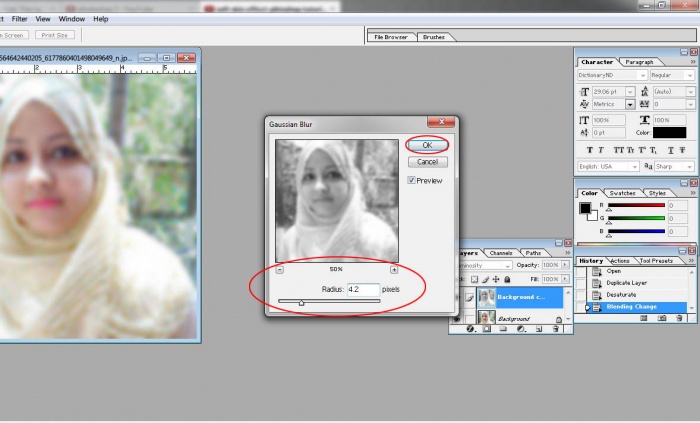Open the leading (Auto) dropdown

point(691,91)
